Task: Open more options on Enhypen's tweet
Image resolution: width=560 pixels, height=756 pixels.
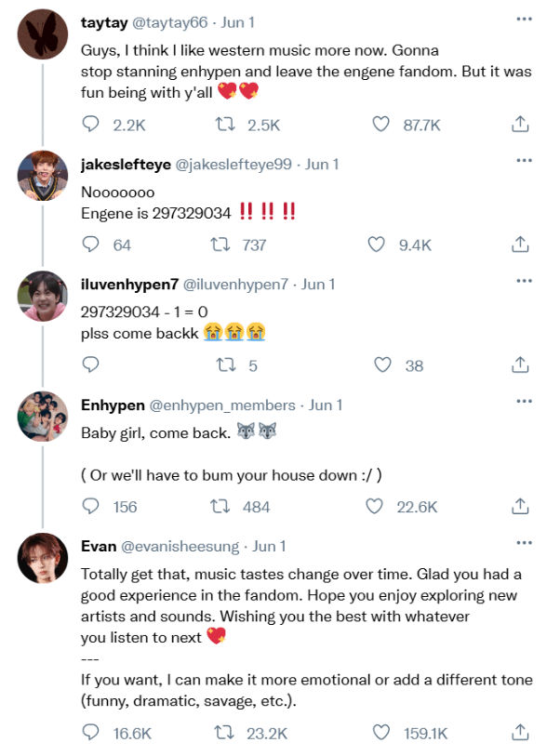Action: point(524,401)
